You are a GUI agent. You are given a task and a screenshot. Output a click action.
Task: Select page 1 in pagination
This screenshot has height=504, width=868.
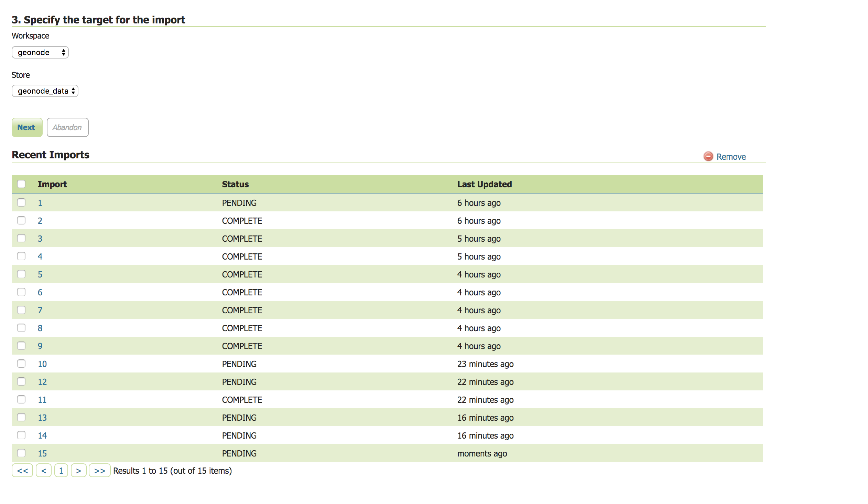tap(61, 471)
